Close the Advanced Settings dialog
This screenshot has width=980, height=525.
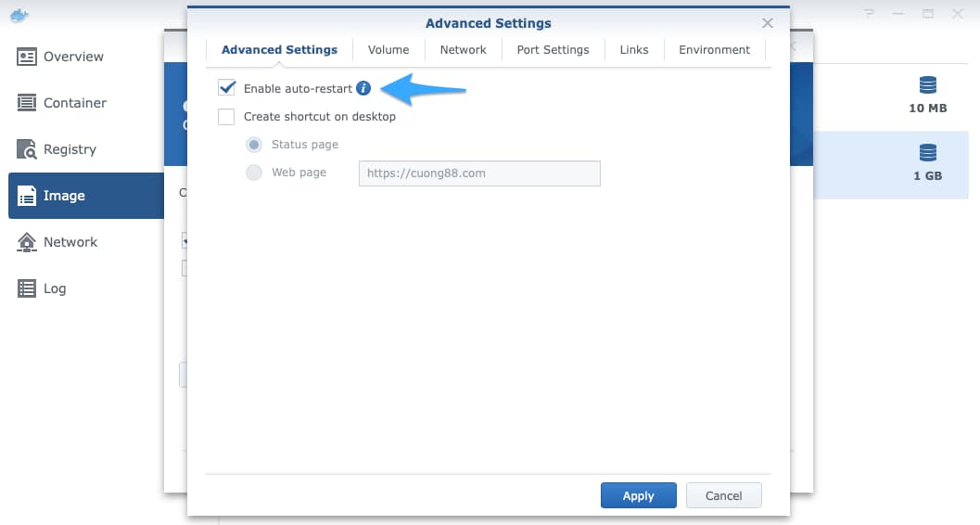pyautogui.click(x=768, y=23)
